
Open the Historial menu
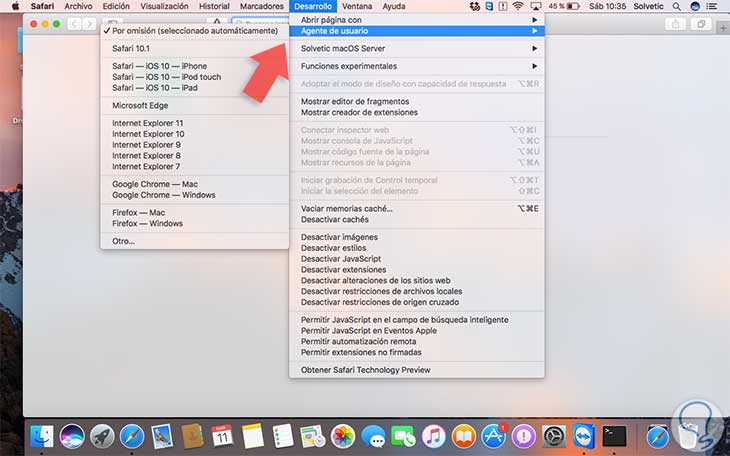coord(214,6)
